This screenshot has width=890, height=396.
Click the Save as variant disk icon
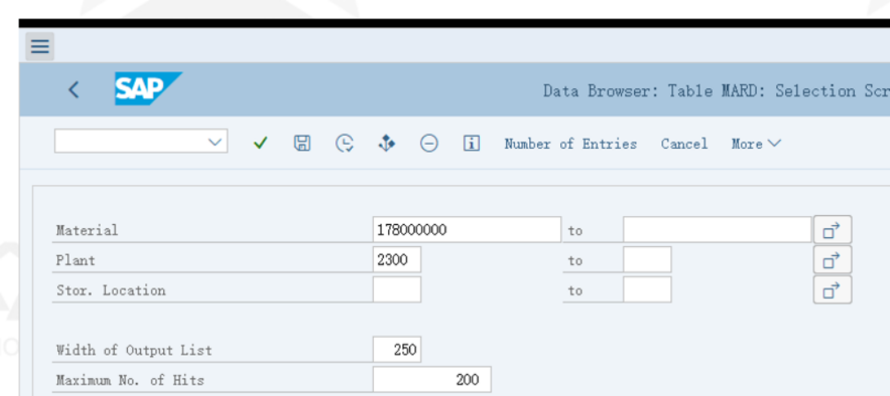301,144
